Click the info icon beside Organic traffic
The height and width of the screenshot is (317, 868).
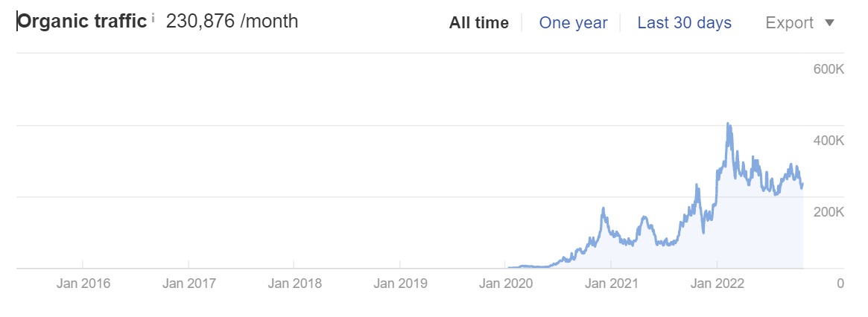coord(153,18)
